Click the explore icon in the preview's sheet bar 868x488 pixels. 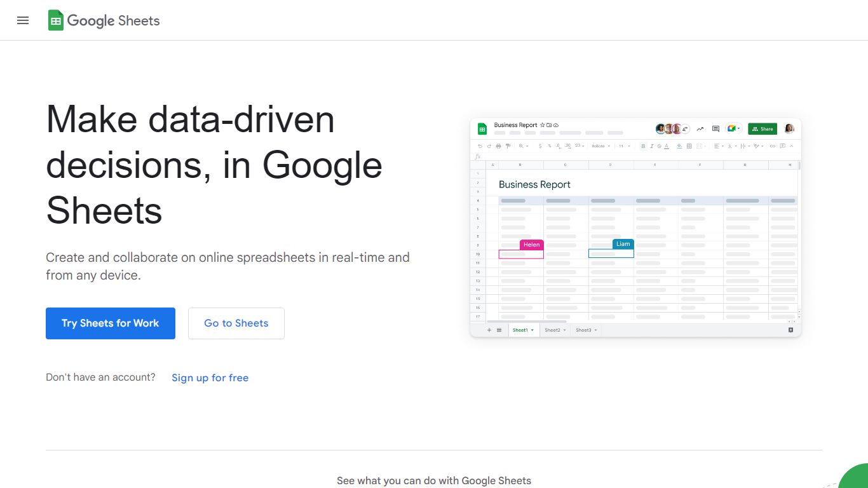(x=790, y=330)
